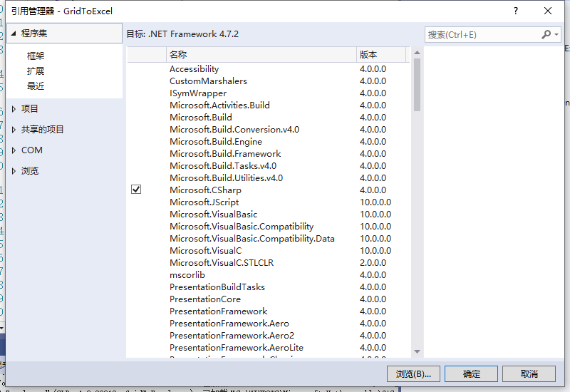Viewport: 570px width, 392px height.
Task: Select the PresentationFramework row
Action: click(269, 311)
